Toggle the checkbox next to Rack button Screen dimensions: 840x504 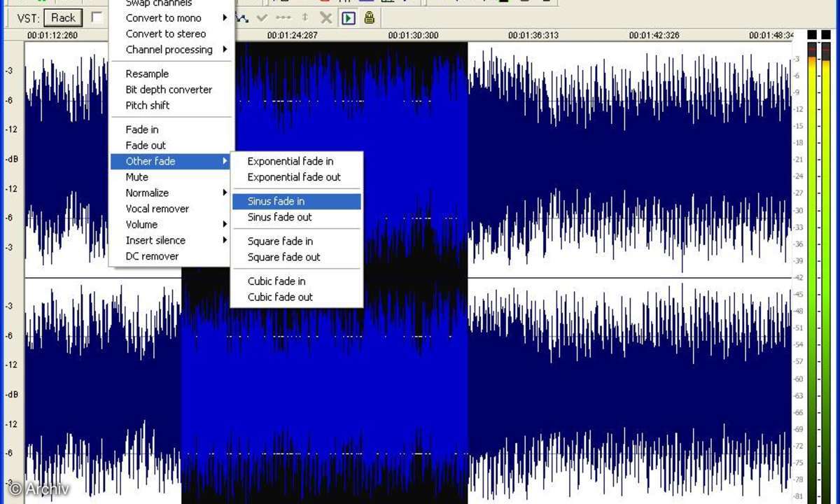[x=97, y=17]
